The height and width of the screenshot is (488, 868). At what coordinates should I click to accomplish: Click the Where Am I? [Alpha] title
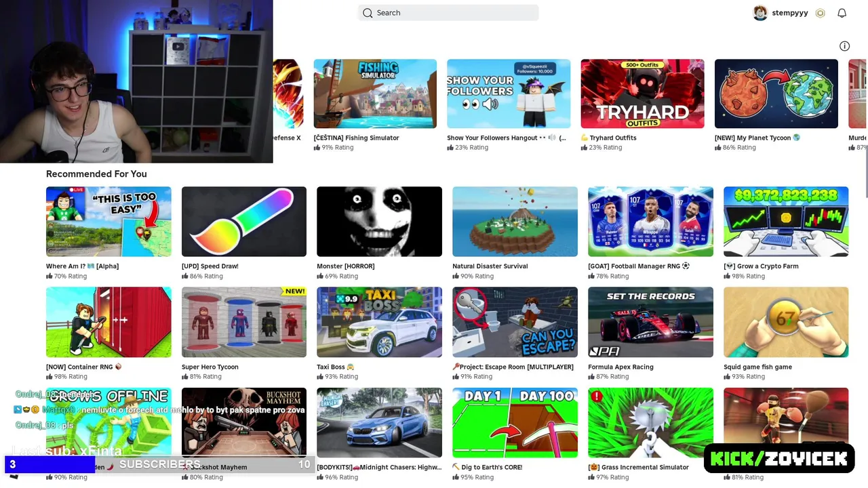tap(82, 266)
